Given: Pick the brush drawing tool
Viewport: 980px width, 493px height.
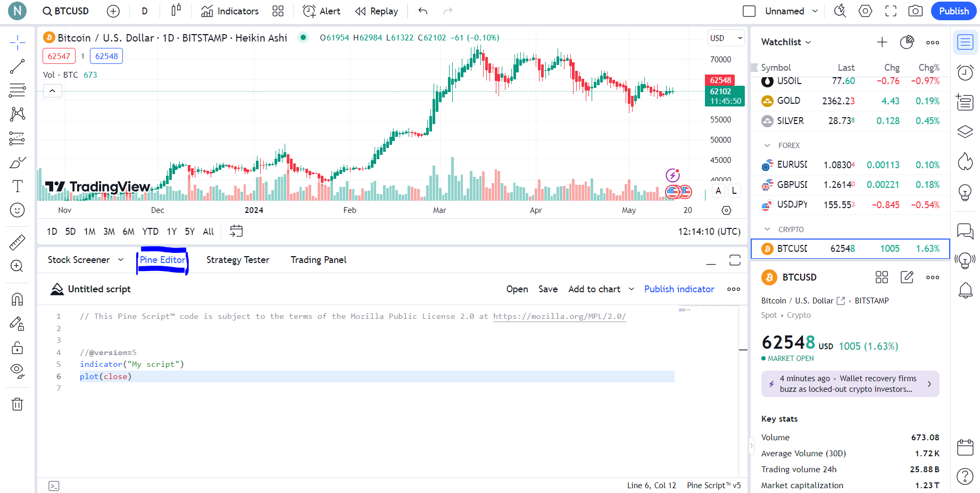Looking at the screenshot, I should [x=17, y=162].
